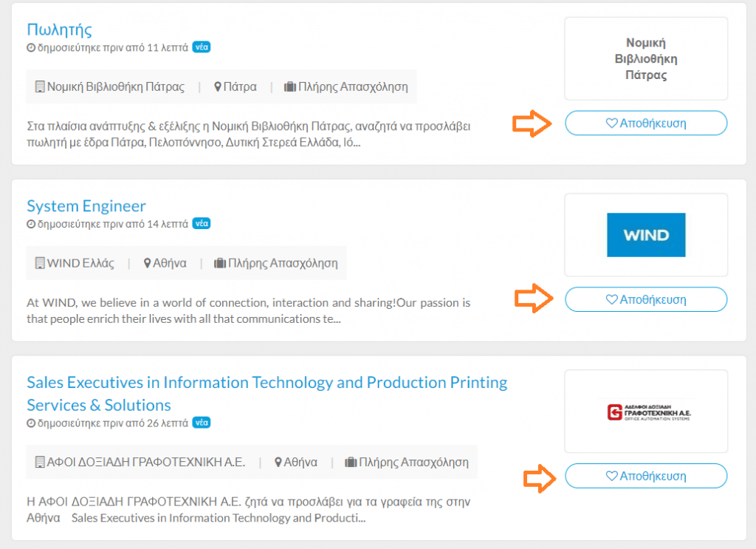Click the building icon beside Νομική Βιβλιοθήκη Πάτρας
756x549 pixels.
pos(40,87)
